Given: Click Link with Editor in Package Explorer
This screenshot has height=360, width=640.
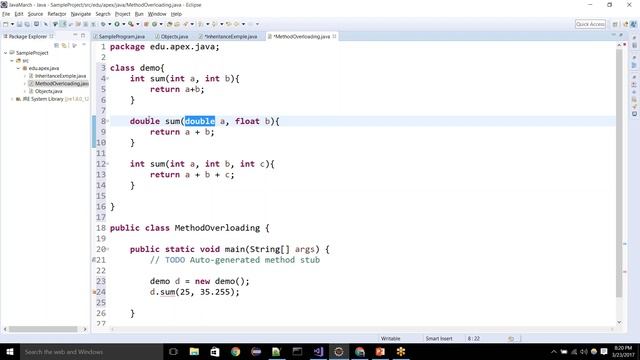Looking at the screenshot, I should (x=64, y=45).
